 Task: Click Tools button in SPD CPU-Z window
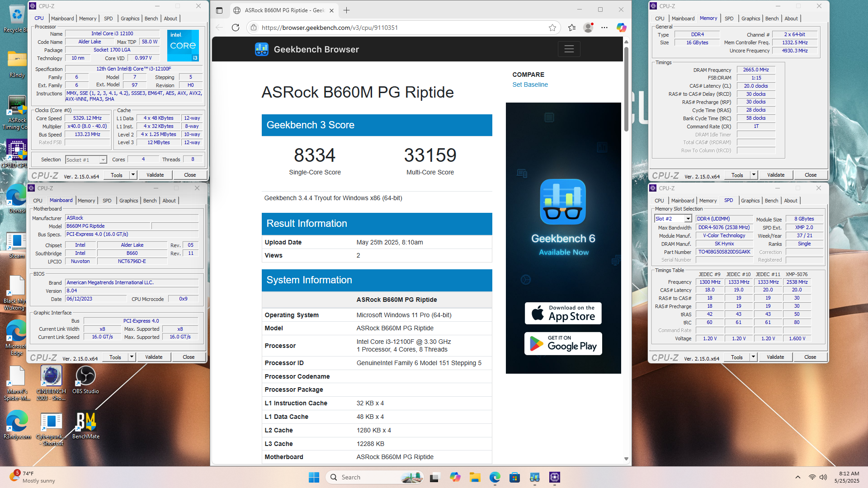coord(737,357)
